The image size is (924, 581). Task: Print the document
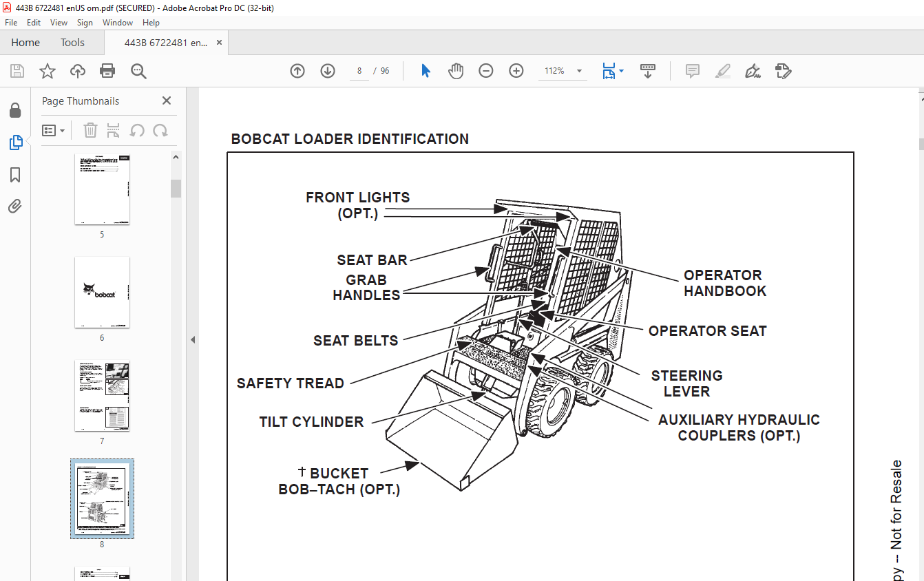point(107,71)
